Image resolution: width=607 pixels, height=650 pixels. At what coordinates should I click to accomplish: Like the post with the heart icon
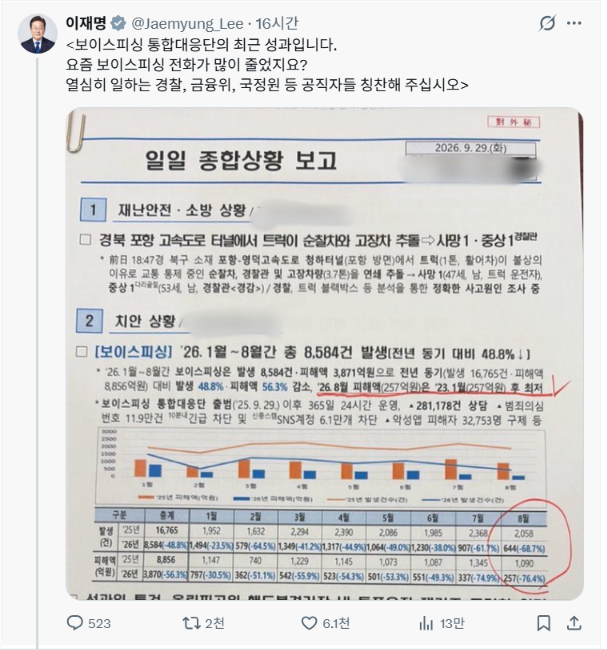(309, 623)
